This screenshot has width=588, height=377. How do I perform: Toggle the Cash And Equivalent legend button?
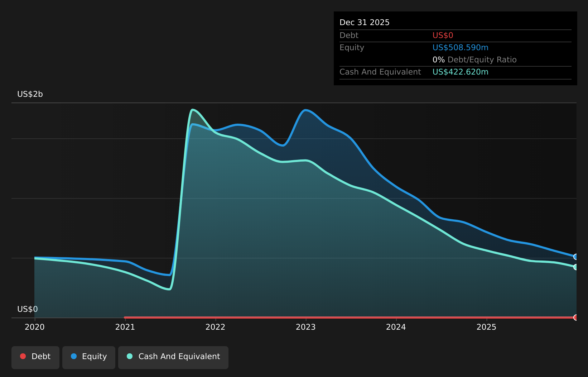[x=173, y=357]
